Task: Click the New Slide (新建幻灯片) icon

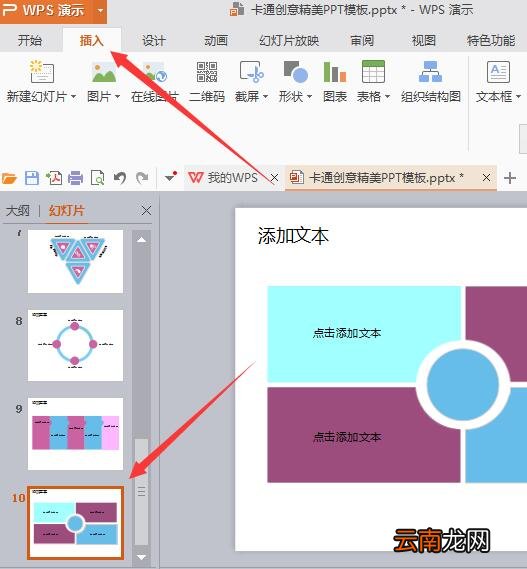Action: coord(42,71)
